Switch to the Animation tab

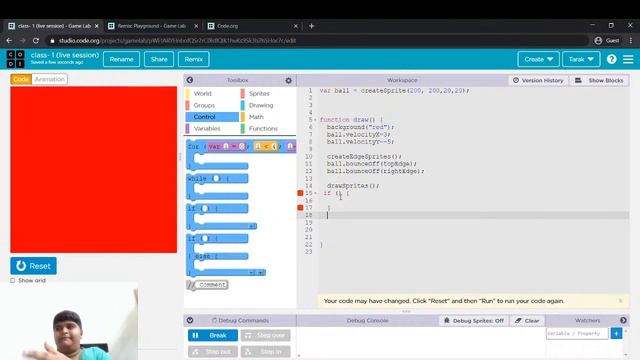49,79
